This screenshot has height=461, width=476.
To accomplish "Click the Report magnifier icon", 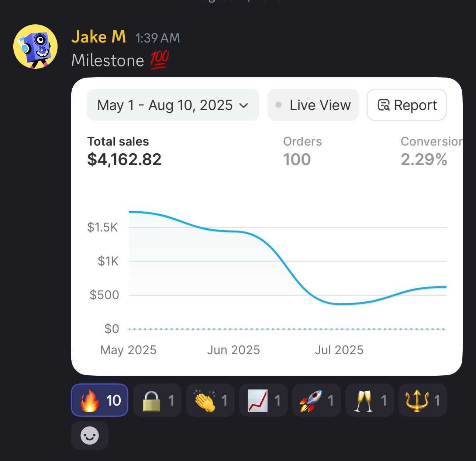I will pos(384,105).
